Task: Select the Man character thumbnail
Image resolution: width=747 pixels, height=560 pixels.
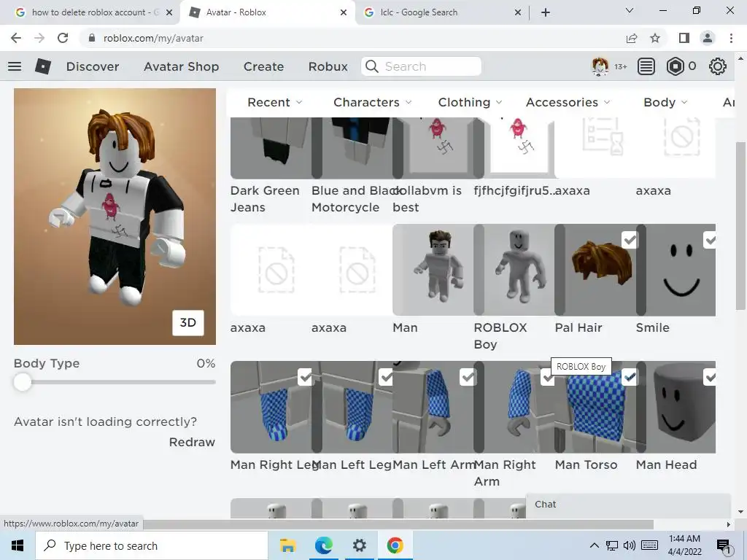Action: point(433,270)
